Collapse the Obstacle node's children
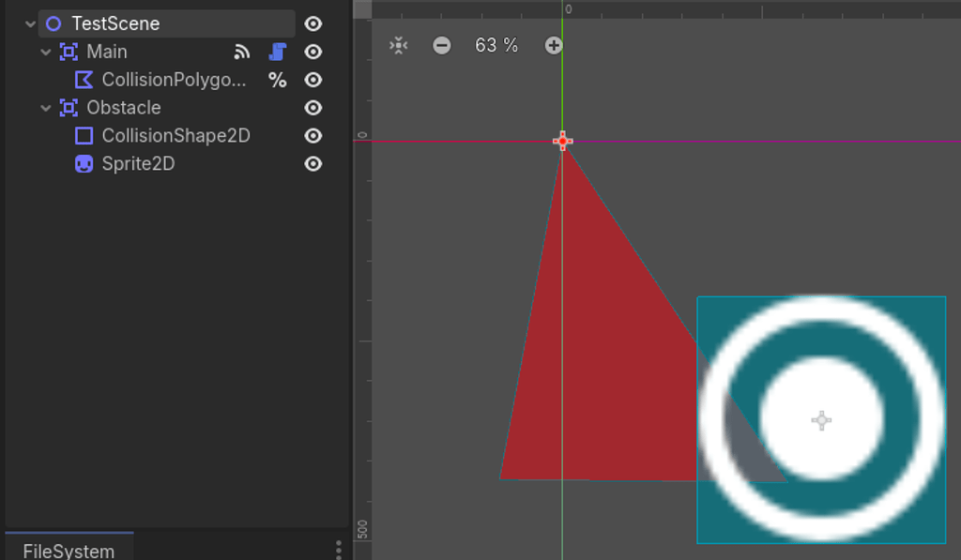The width and height of the screenshot is (961, 560). (46, 108)
